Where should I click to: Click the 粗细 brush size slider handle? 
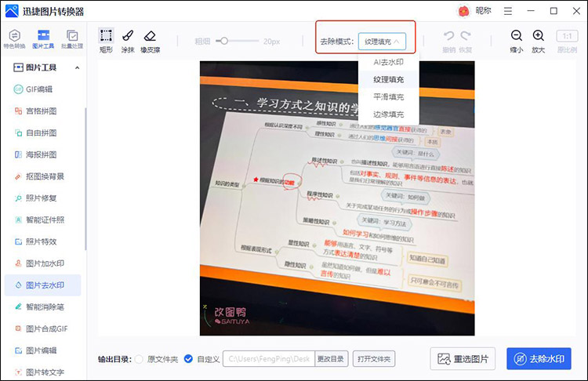224,41
